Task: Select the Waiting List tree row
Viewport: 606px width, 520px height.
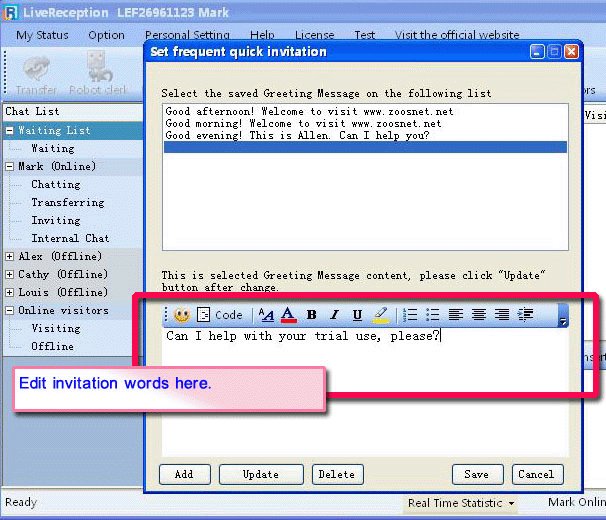Action: pos(73,131)
